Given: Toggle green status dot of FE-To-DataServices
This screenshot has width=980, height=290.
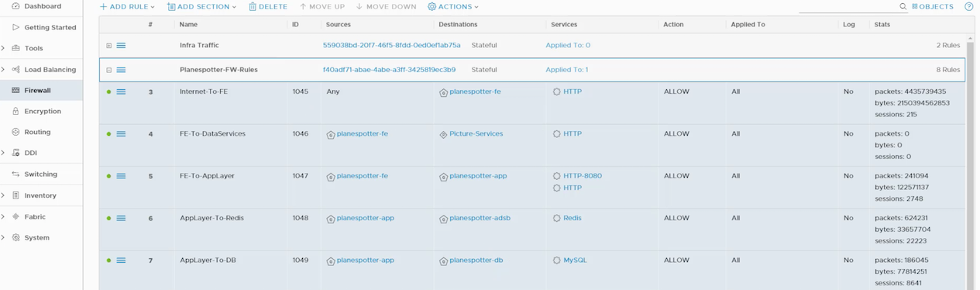Looking at the screenshot, I should coord(108,134).
